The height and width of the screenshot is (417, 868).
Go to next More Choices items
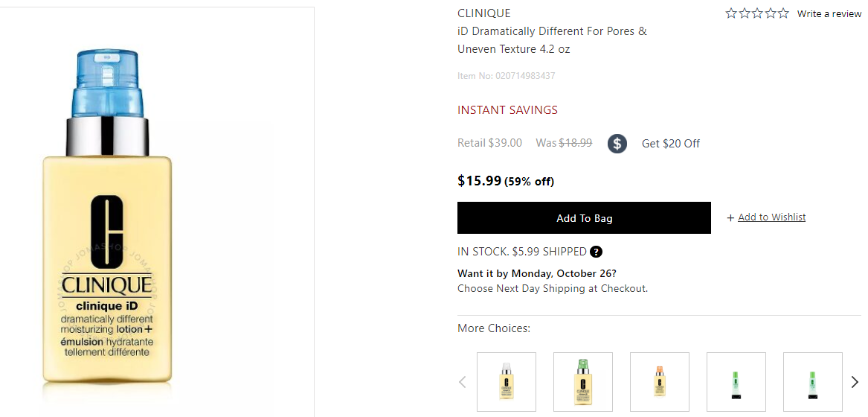pyautogui.click(x=855, y=382)
